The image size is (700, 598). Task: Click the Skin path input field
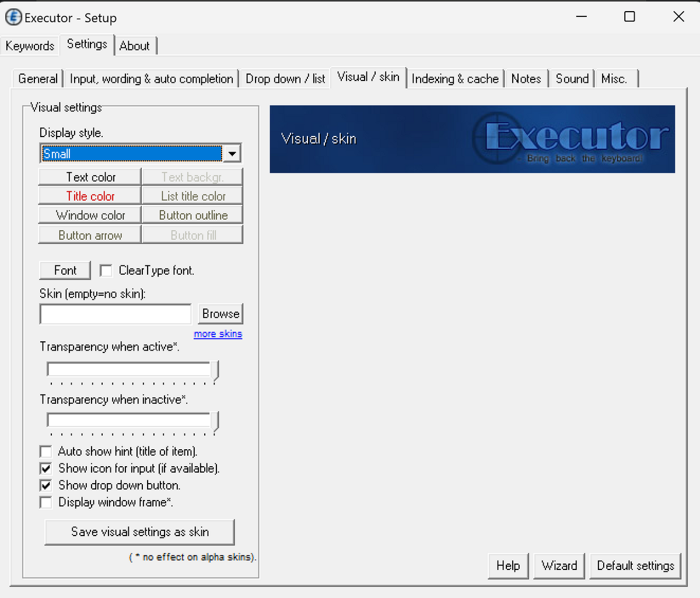pyautogui.click(x=116, y=314)
